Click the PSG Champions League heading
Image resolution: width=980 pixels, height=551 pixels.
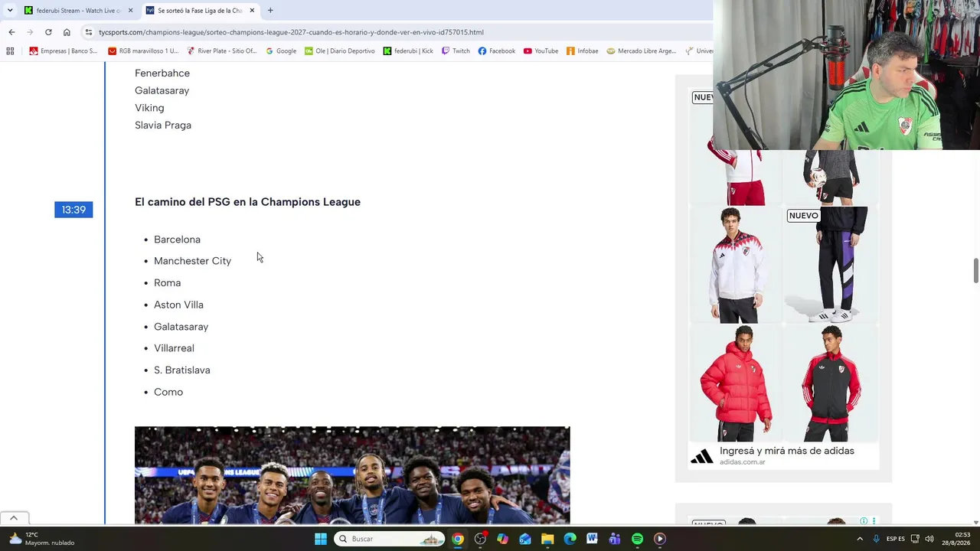click(x=247, y=202)
